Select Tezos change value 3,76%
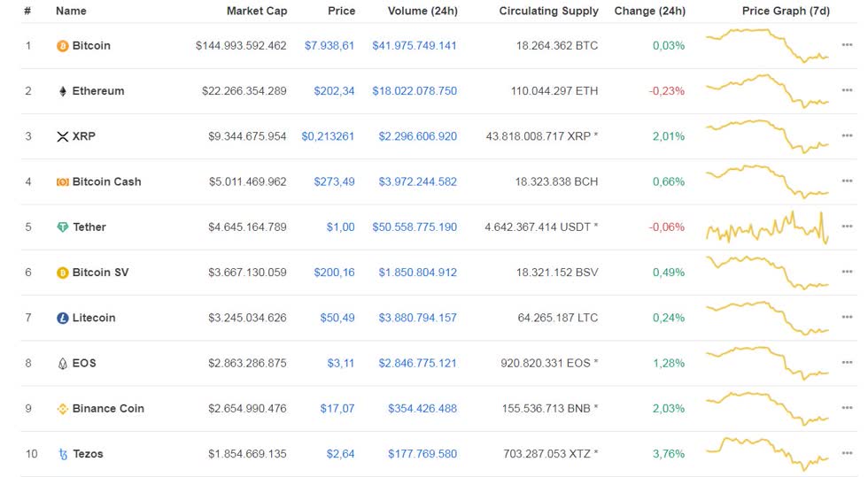 pyautogui.click(x=669, y=454)
